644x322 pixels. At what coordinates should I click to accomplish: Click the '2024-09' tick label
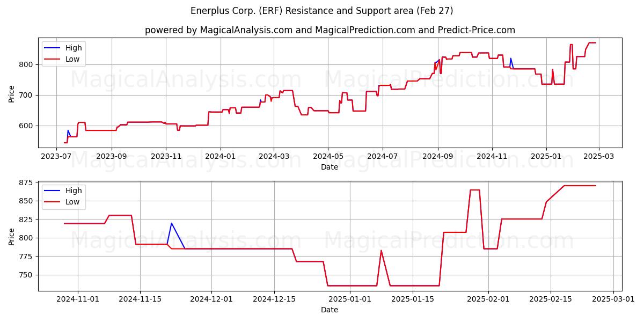[437, 157]
